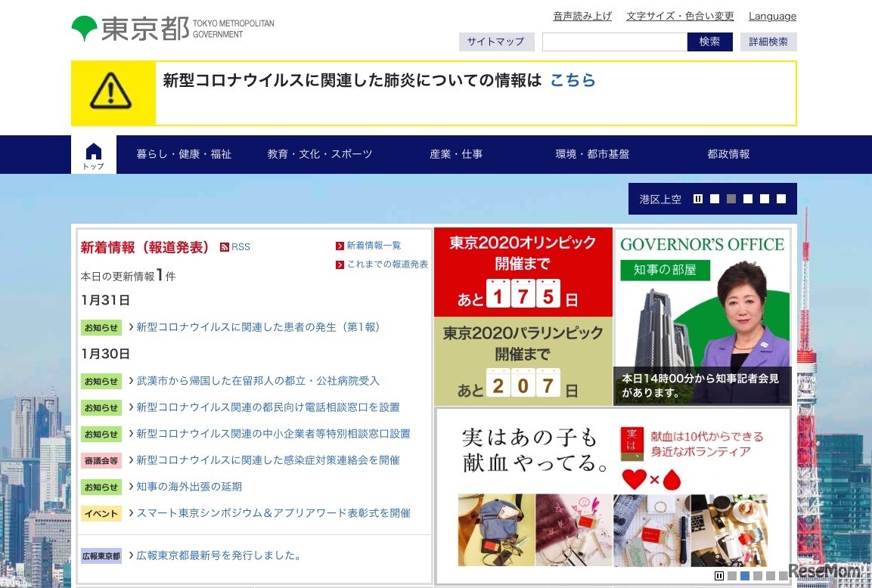Open the 文字サイズ・色合い変更 settings

pos(679,15)
